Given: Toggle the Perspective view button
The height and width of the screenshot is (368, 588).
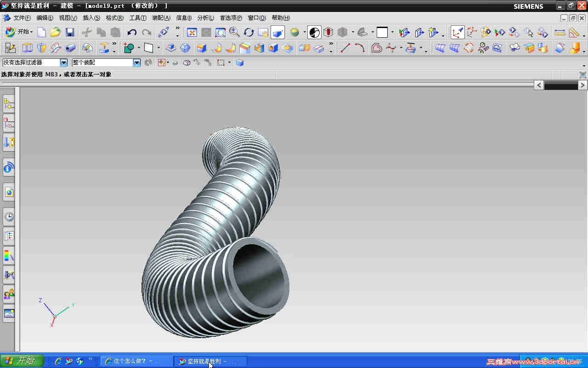Looking at the screenshot, I should click(x=277, y=32).
